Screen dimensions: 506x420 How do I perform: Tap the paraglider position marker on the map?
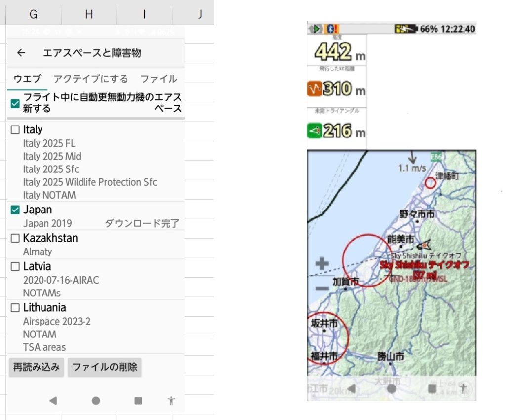coord(424,244)
